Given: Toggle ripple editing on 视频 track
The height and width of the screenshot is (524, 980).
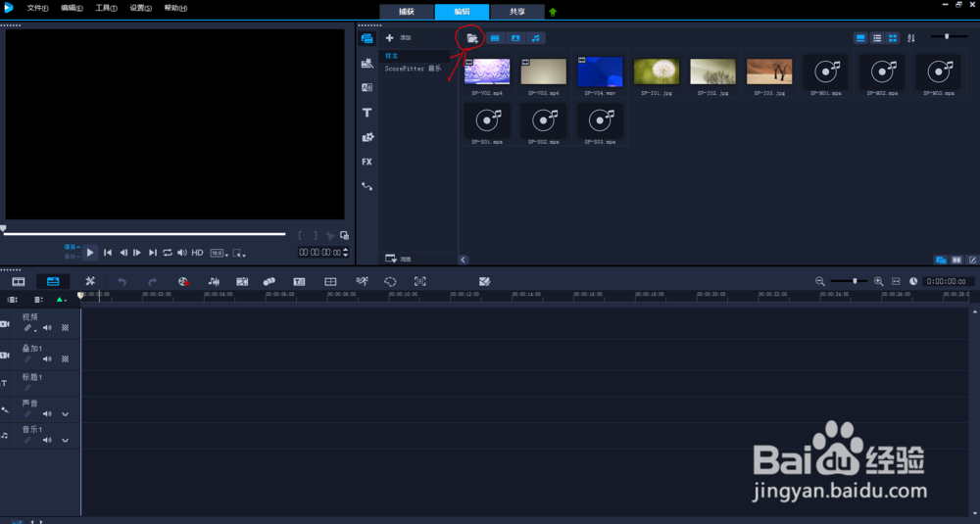Looking at the screenshot, I should [28, 328].
